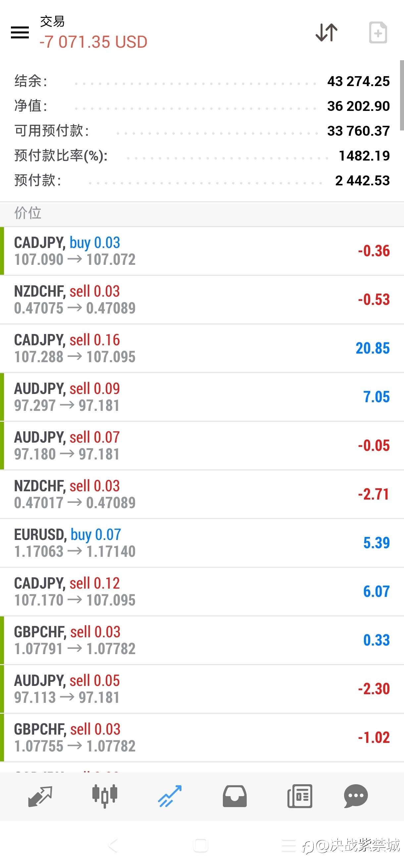Tap the Android home navigation button
Image resolution: width=404 pixels, height=868 pixels.
(x=201, y=845)
